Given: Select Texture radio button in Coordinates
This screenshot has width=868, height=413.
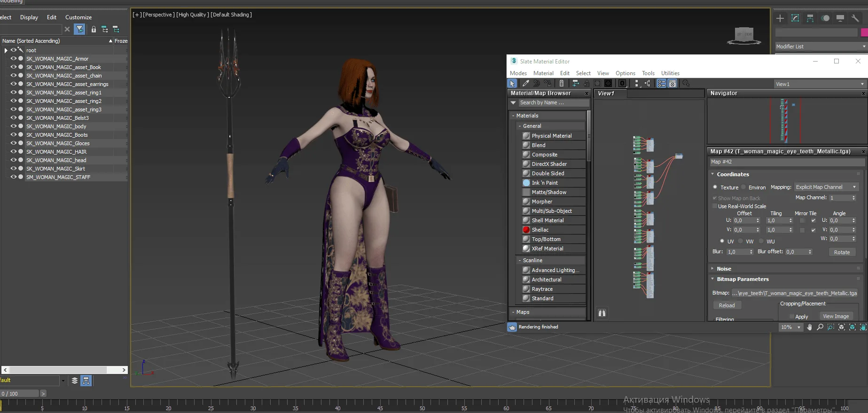Looking at the screenshot, I should pos(715,187).
